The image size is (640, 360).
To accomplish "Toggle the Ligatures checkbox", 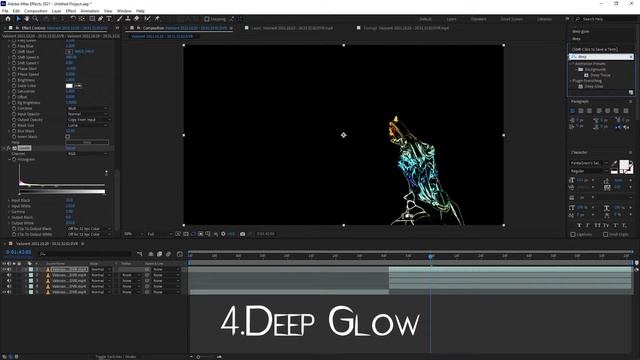I will (x=573, y=234).
